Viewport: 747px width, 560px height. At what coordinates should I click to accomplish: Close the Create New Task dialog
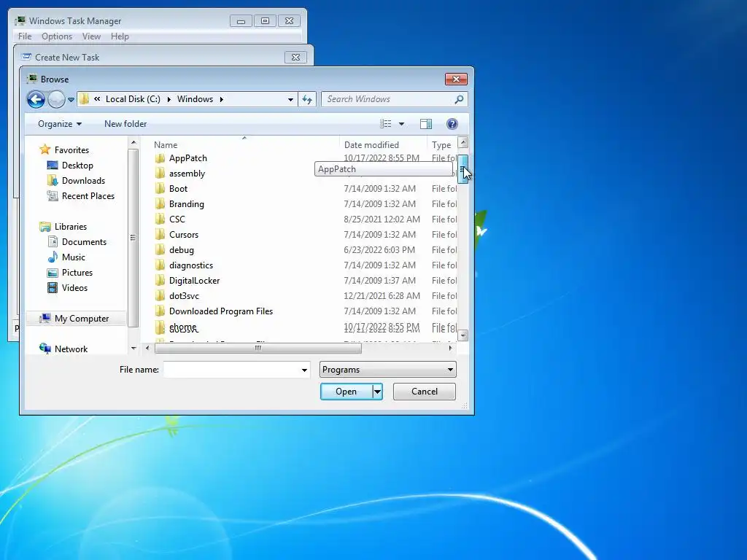(295, 57)
